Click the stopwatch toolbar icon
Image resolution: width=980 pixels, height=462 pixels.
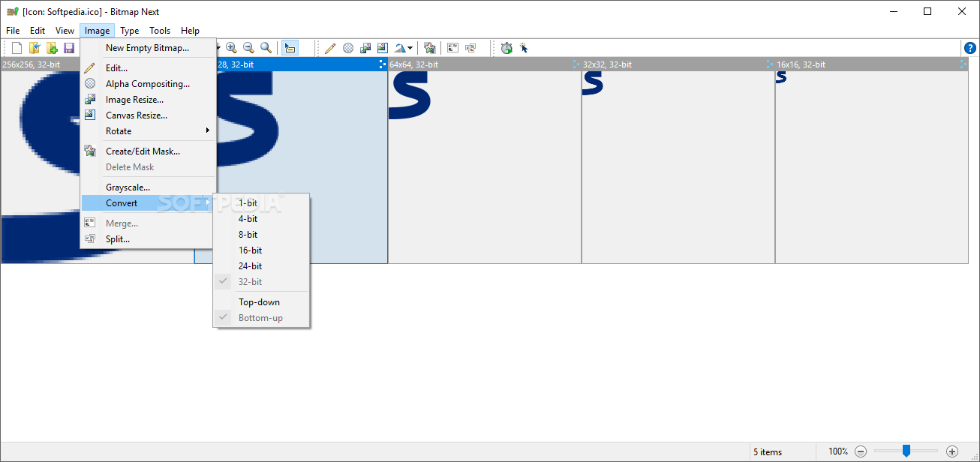507,48
